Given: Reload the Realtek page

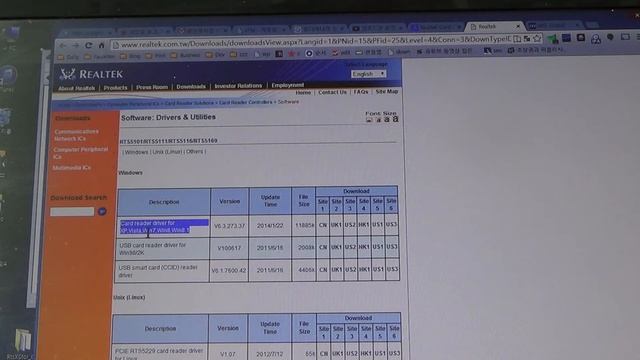Looking at the screenshot, I should (89, 45).
